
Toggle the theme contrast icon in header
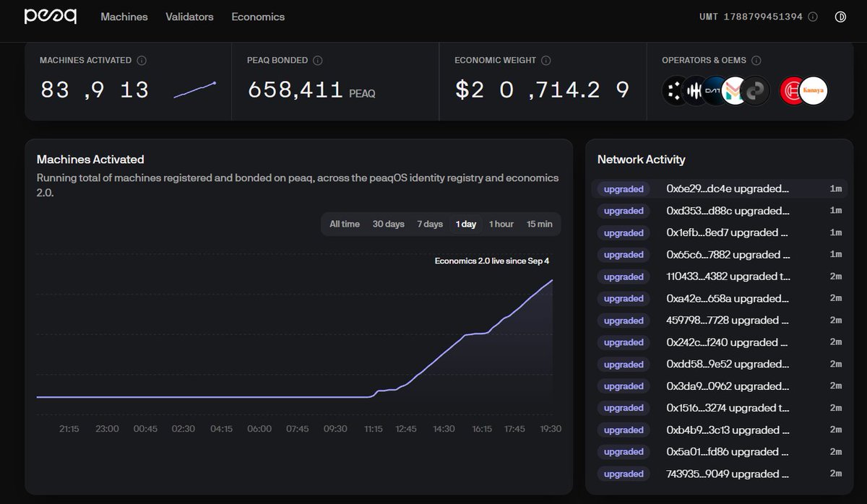coord(840,17)
